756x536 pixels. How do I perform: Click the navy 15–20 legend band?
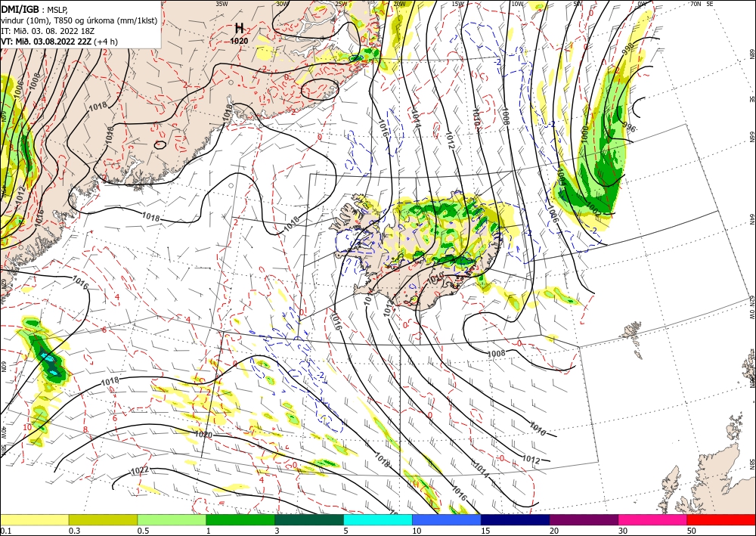(x=516, y=519)
